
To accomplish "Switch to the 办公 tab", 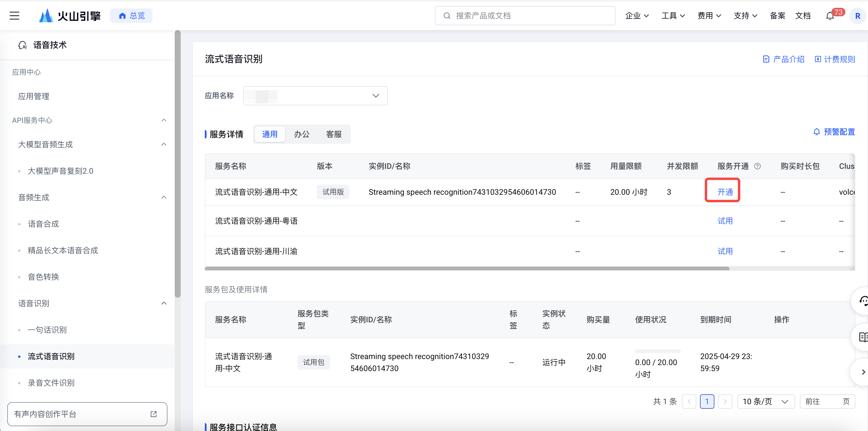I will click(x=301, y=134).
